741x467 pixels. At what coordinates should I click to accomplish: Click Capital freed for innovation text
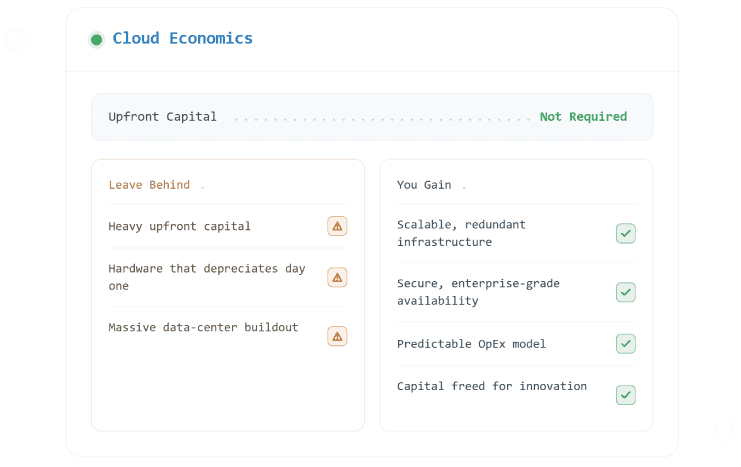click(x=492, y=386)
